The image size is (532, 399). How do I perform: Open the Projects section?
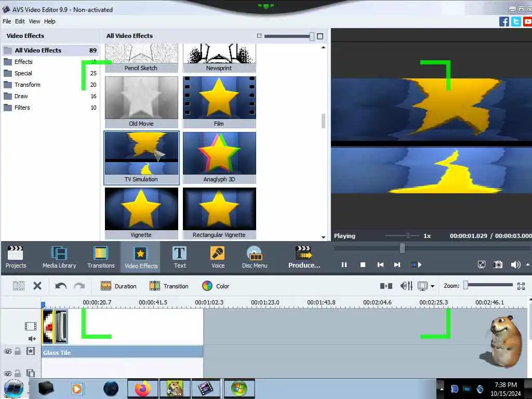16,257
